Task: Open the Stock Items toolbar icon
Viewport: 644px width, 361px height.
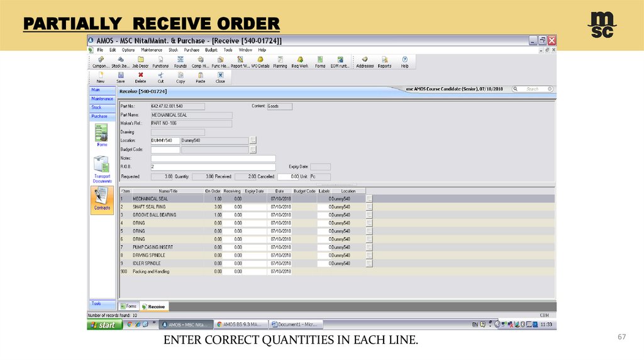Action: [120, 62]
